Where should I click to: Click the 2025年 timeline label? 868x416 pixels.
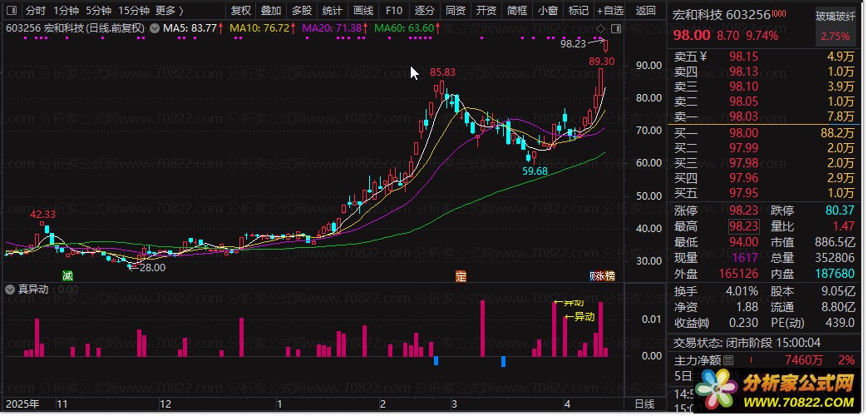[22, 405]
